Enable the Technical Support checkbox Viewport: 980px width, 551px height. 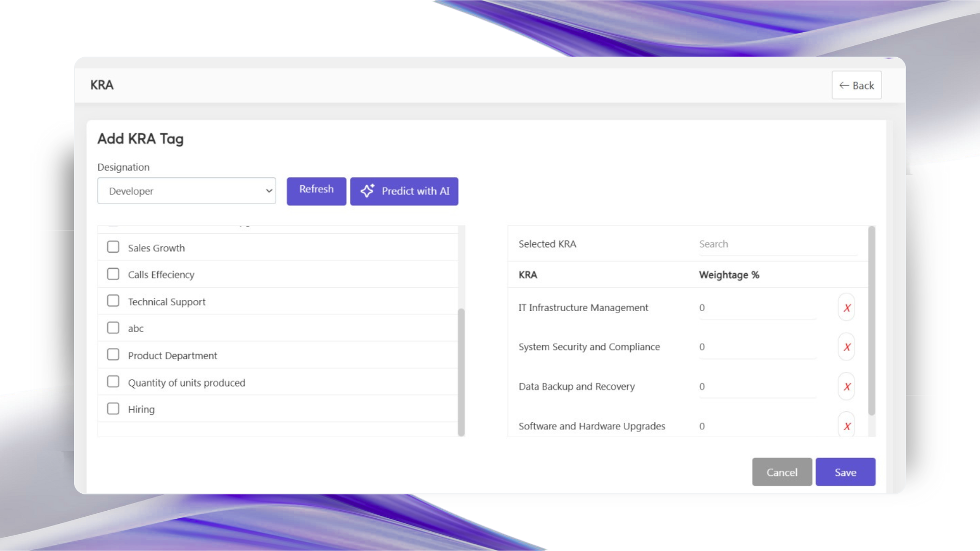[x=113, y=301]
